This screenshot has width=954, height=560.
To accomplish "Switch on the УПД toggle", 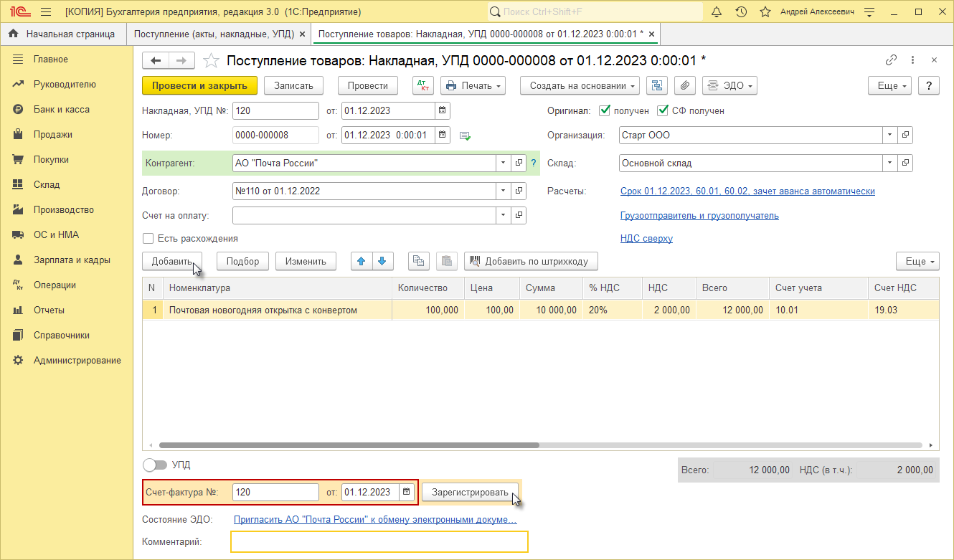I will pyautogui.click(x=155, y=465).
